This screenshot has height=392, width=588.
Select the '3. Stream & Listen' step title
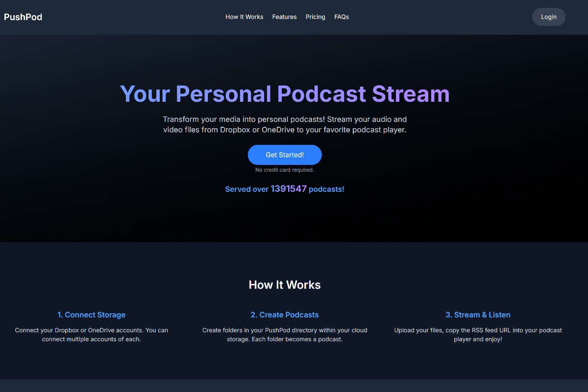coord(478,315)
